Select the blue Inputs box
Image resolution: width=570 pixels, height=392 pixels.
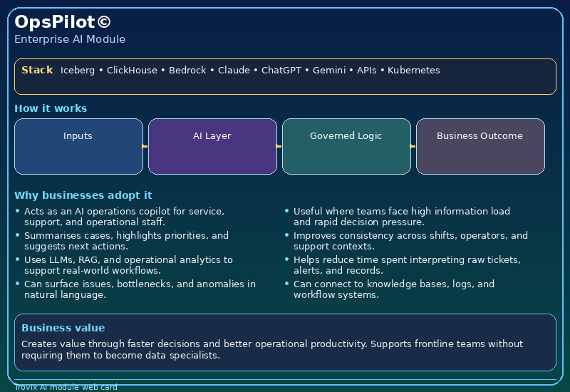tap(78, 146)
